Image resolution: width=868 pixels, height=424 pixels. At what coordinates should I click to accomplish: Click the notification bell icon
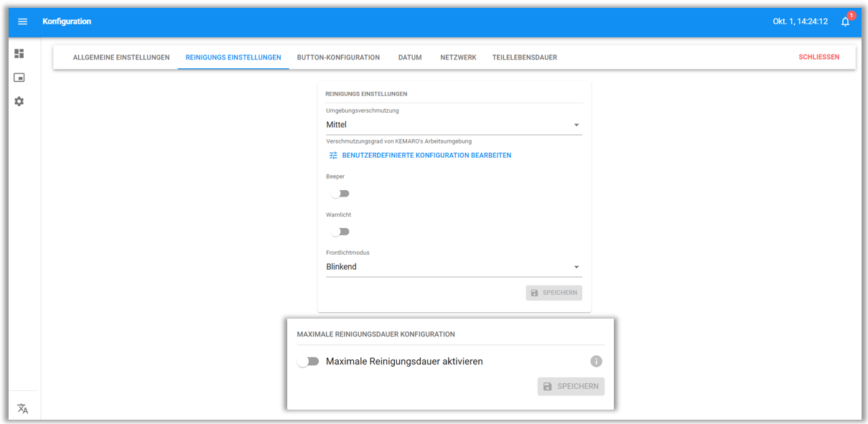point(845,22)
